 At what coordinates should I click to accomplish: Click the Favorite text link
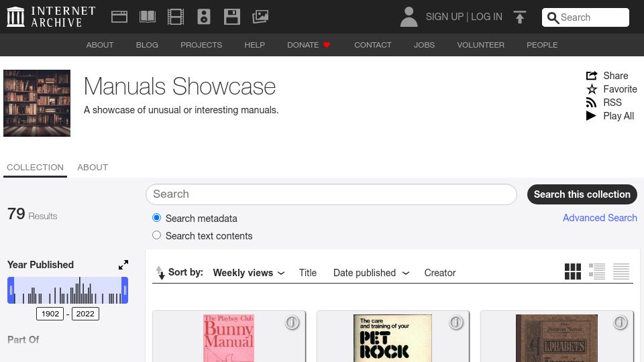pos(620,89)
